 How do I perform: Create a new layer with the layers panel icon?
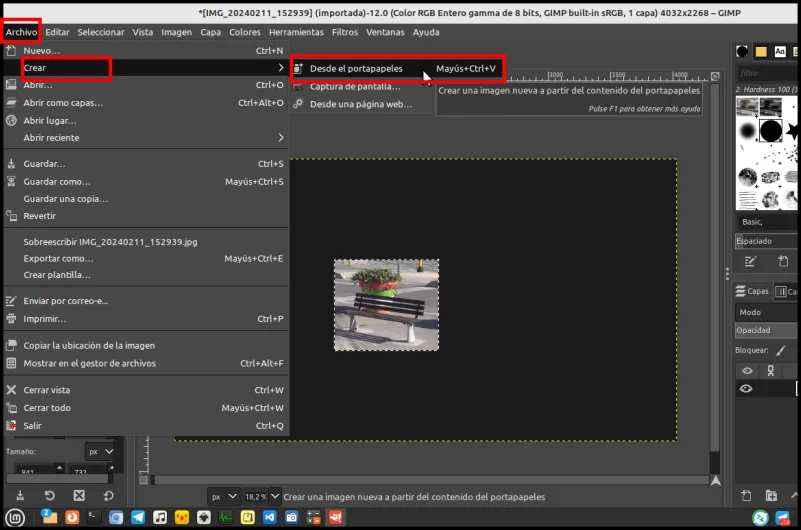(x=746, y=495)
